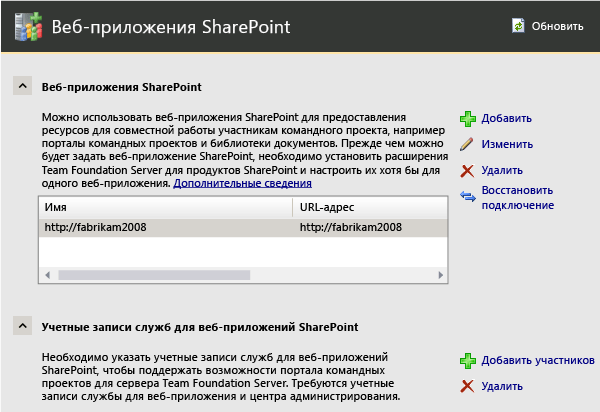The height and width of the screenshot is (412, 600).
Task: Click the refresh icon beside Обновить
Action: 518,26
